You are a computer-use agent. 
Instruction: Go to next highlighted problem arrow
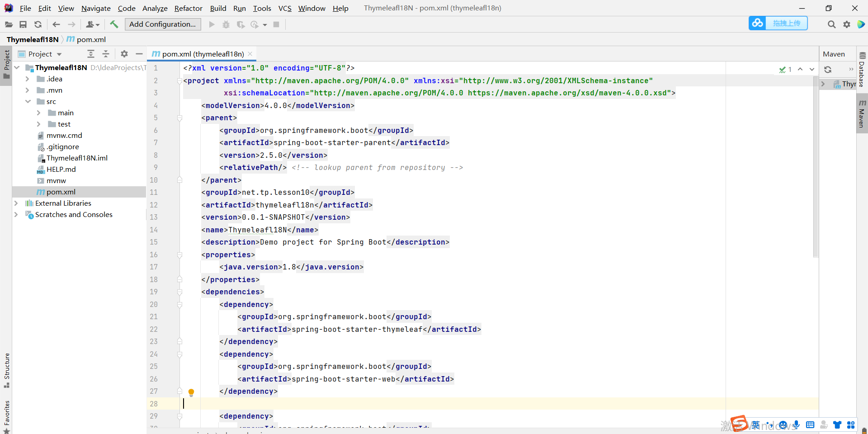(812, 69)
